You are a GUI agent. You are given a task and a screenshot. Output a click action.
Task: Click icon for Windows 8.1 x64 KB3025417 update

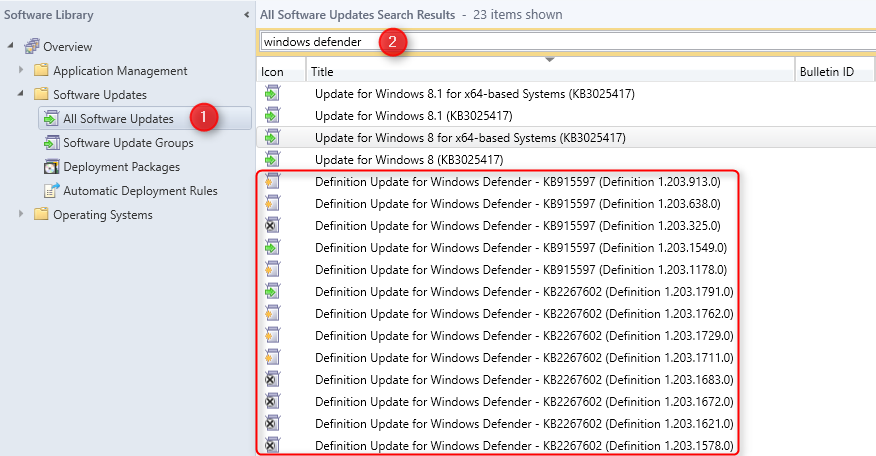pos(272,93)
